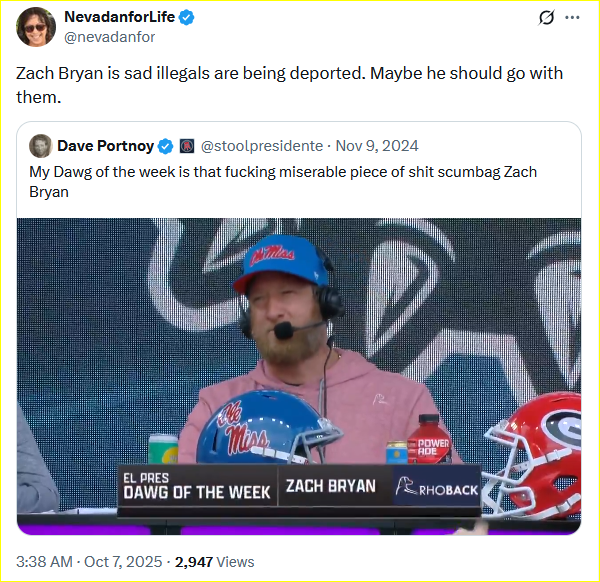Screen dimensions: 600x582
Task: Click NevadanforLife's blue verified badge
Action: point(187,19)
